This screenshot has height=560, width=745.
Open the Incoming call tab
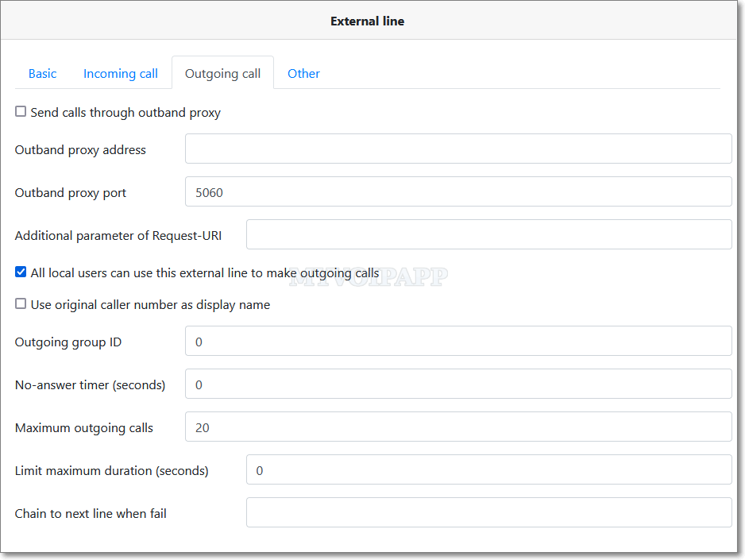tap(121, 74)
